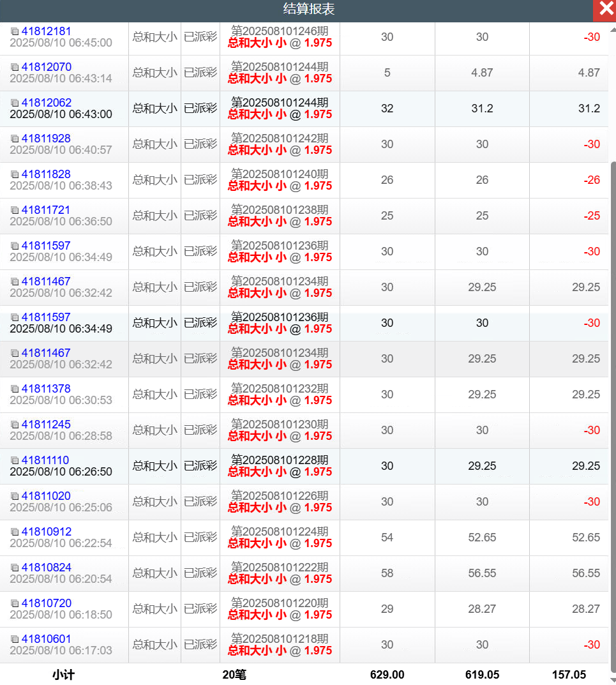Click order ID 41811378
The height and width of the screenshot is (685, 616).
pos(46,389)
